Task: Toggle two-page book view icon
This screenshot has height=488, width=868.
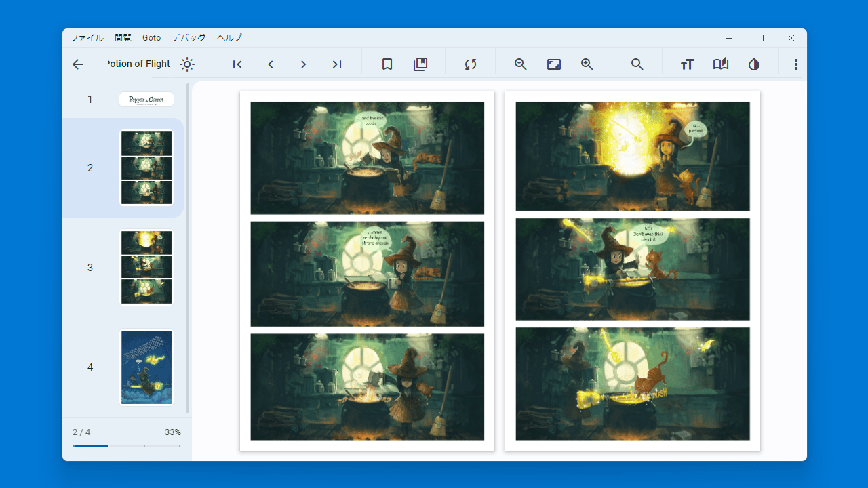Action: pos(721,64)
